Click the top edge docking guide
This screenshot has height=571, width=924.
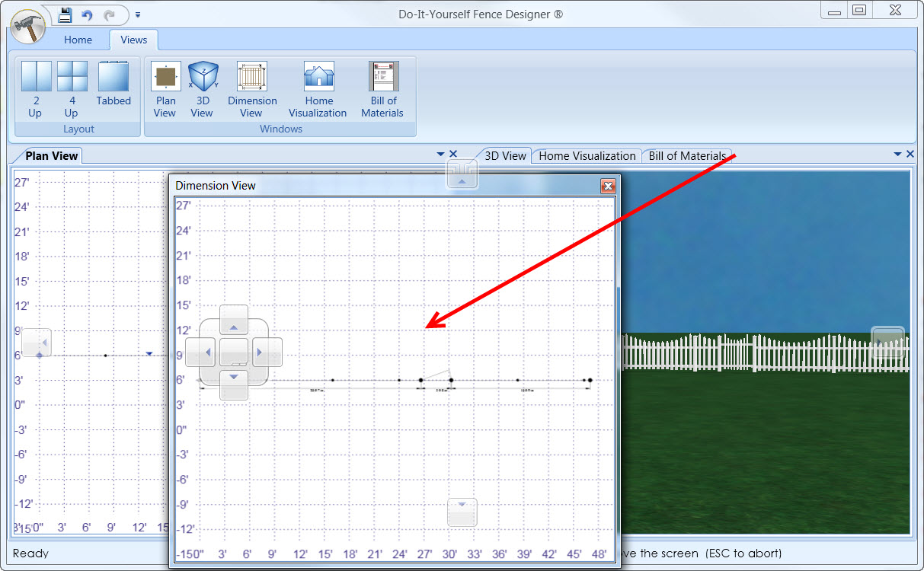462,175
